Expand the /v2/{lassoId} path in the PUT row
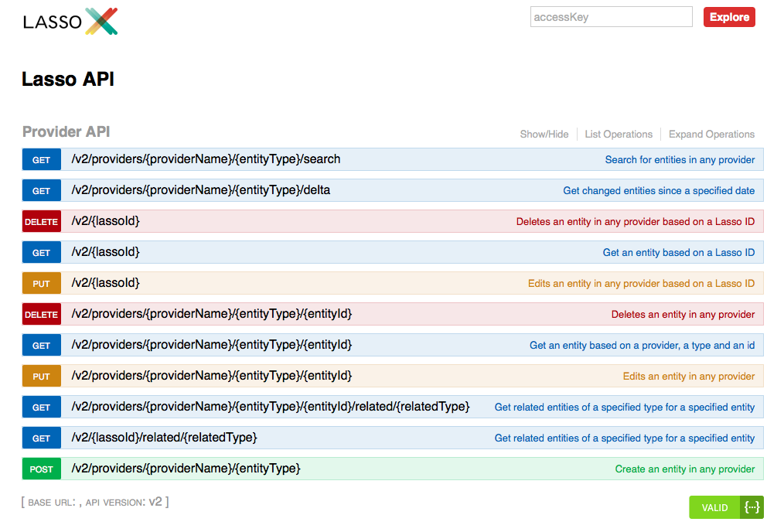Image resolution: width=784 pixels, height=532 pixels. pyautogui.click(x=105, y=283)
